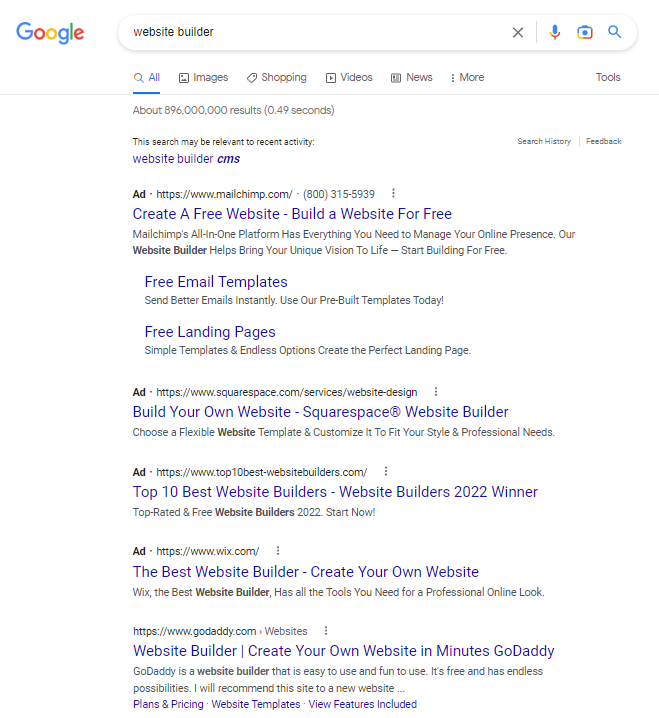This screenshot has width=659, height=718.
Task: Open options dots beside top10best ad
Action: tap(386, 472)
